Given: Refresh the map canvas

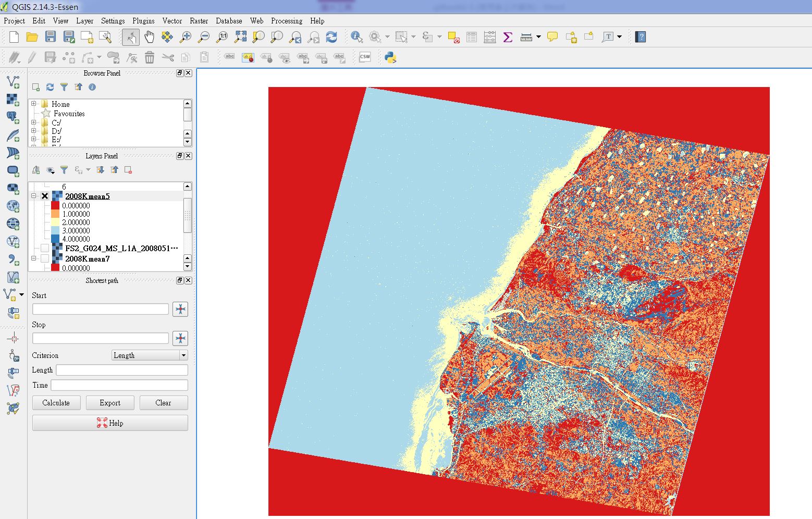Looking at the screenshot, I should click(x=331, y=37).
